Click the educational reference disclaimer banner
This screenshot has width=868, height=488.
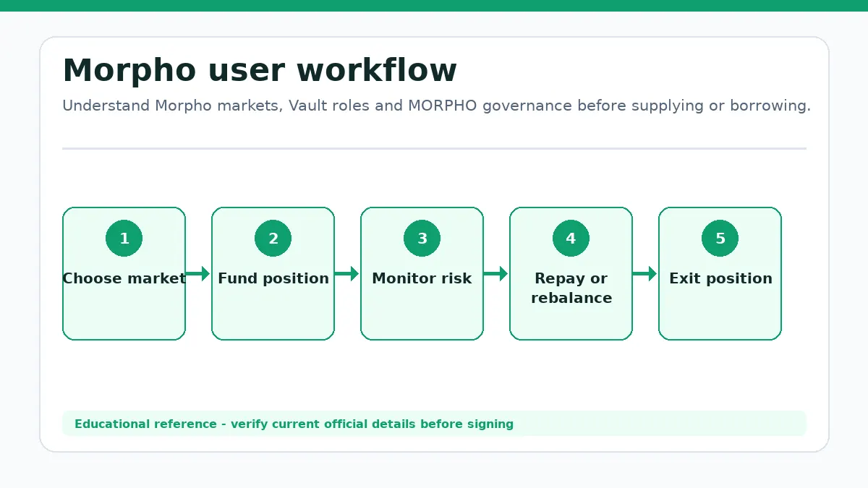(x=434, y=424)
